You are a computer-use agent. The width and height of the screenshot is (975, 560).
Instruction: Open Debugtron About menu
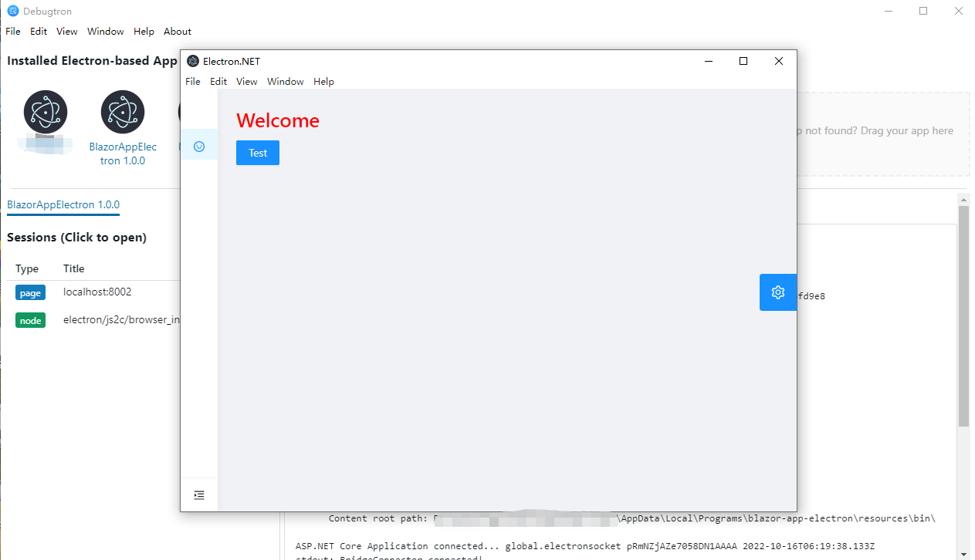(x=178, y=32)
